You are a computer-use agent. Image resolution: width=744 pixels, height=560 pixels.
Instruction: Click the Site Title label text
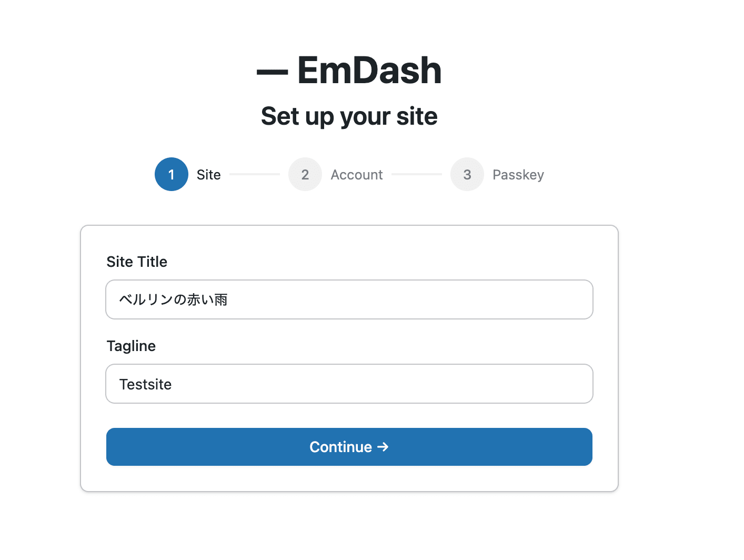pos(137,262)
